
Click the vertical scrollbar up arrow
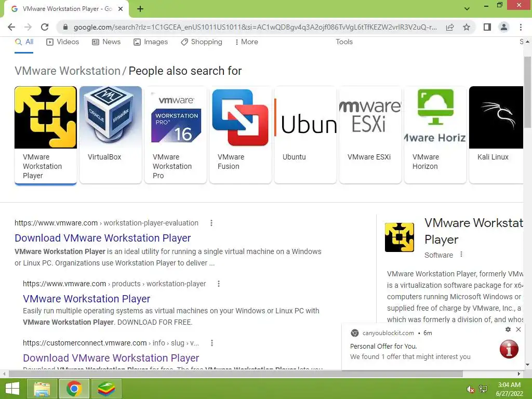point(528,42)
